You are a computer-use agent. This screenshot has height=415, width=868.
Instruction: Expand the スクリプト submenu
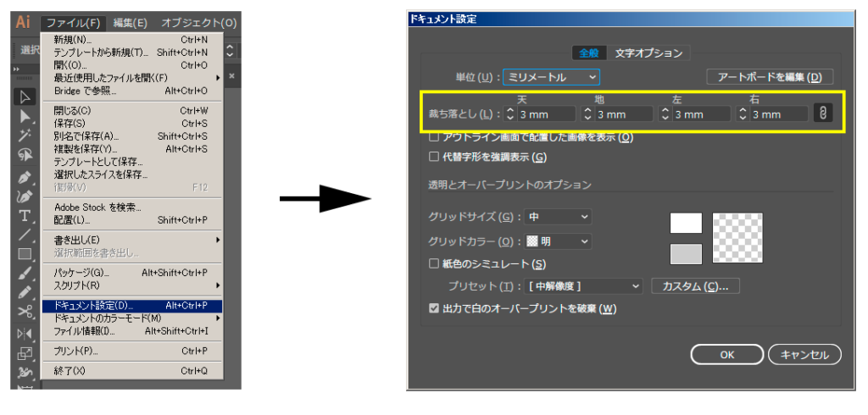tap(131, 286)
